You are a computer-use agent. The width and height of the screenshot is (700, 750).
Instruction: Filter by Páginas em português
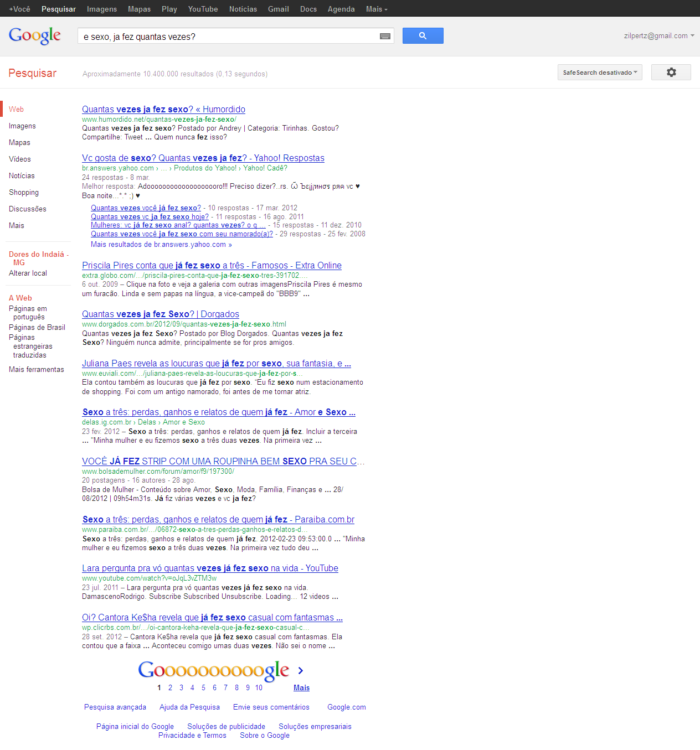tap(28, 313)
